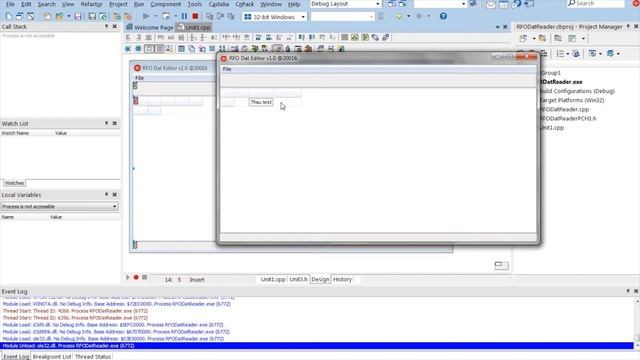
Task: Click the Remove file from project icon
Action: 128,17
